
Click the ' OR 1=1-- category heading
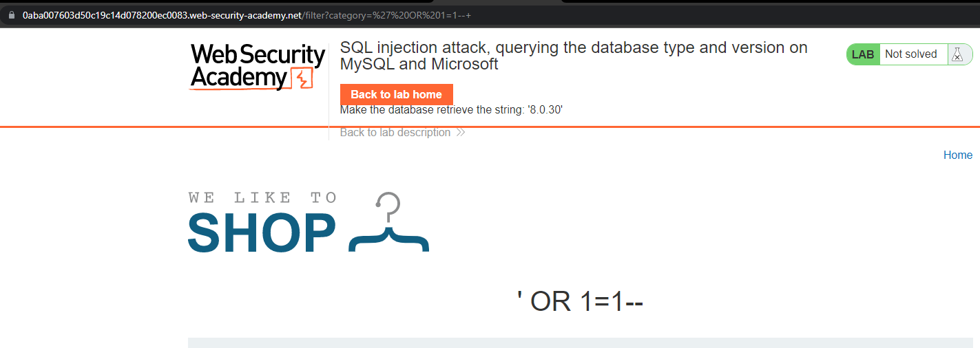coord(580,301)
